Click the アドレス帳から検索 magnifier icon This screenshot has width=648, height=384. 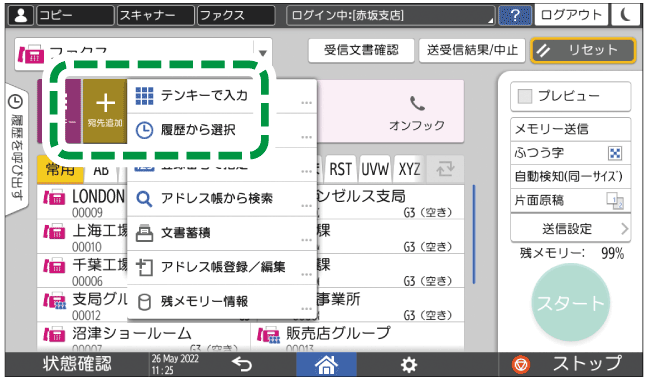[144, 199]
